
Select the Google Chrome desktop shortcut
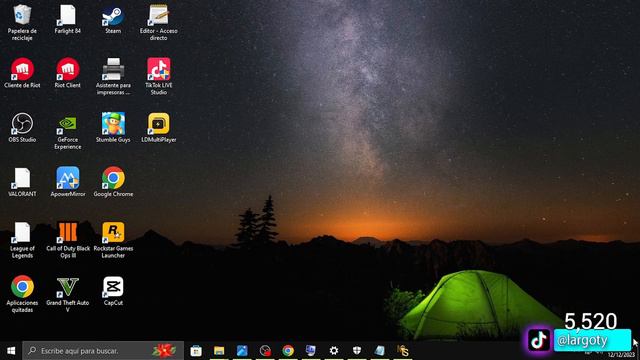click(113, 182)
